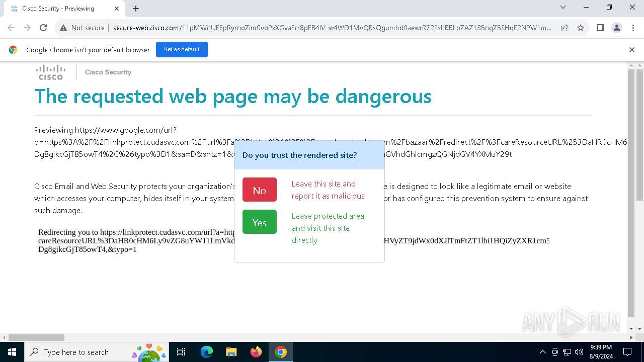Share this page icon in address bar
This screenshot has height=362, width=644.
(x=565, y=28)
